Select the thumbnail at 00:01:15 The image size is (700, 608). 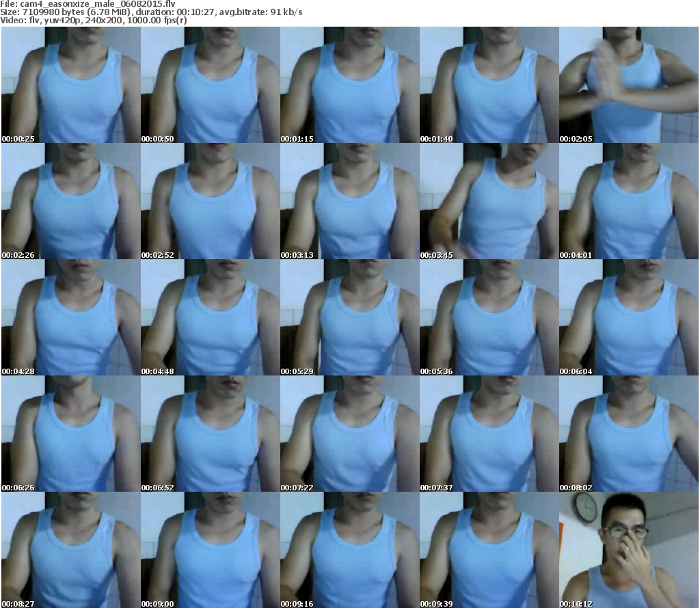(349, 85)
